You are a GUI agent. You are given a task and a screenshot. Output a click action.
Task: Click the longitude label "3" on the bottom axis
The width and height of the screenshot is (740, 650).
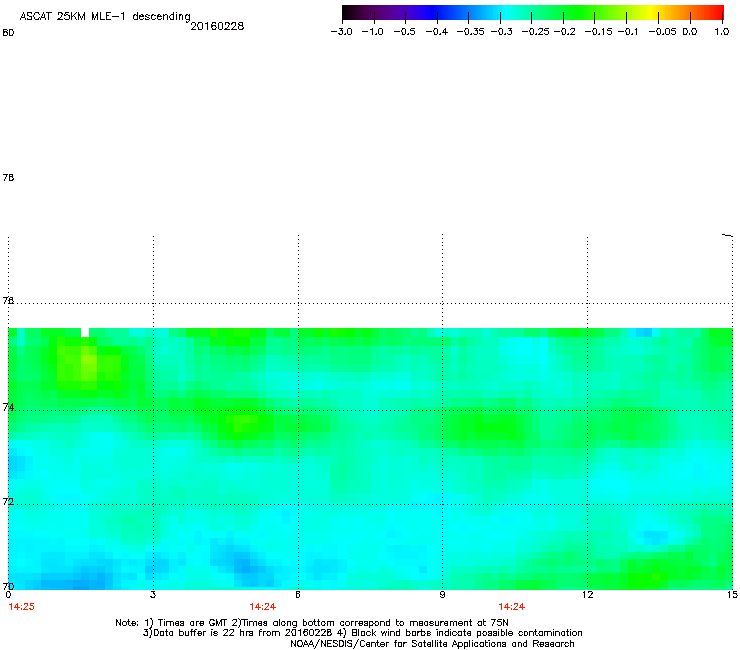[153, 595]
